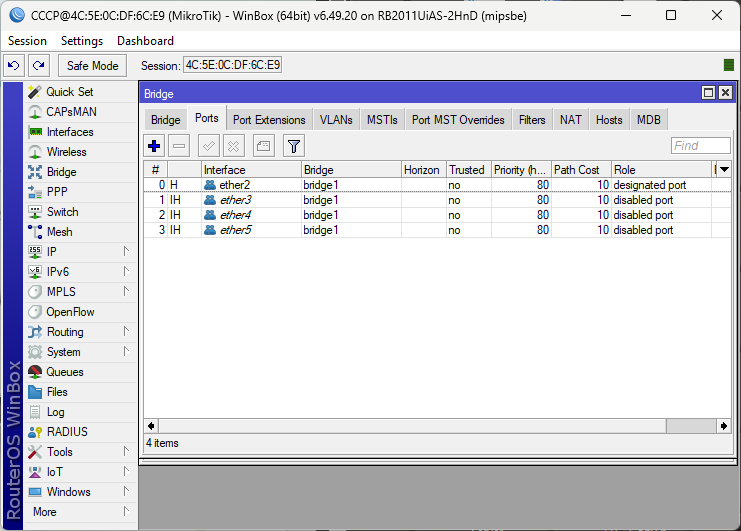The height and width of the screenshot is (531, 741).
Task: Open the Session menu
Action: 27,41
